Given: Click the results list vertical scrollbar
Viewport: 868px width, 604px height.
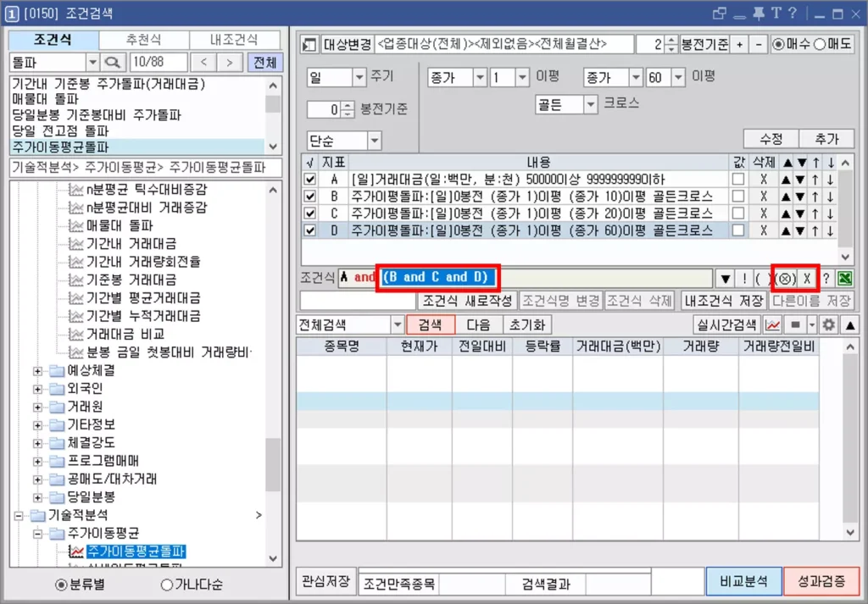Looking at the screenshot, I should pyautogui.click(x=851, y=440).
